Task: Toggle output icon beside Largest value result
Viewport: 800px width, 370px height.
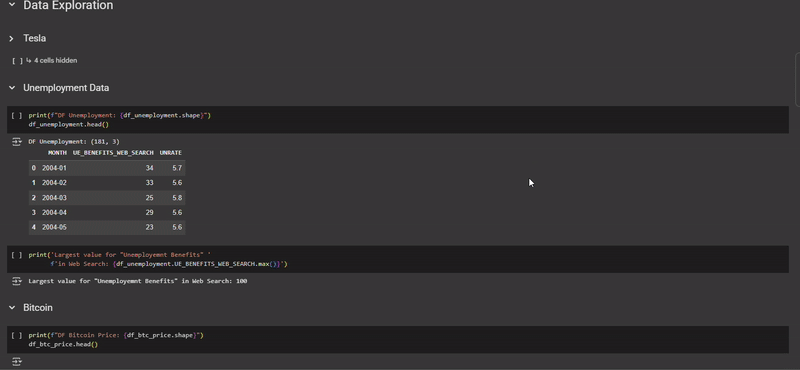Action: click(x=17, y=281)
